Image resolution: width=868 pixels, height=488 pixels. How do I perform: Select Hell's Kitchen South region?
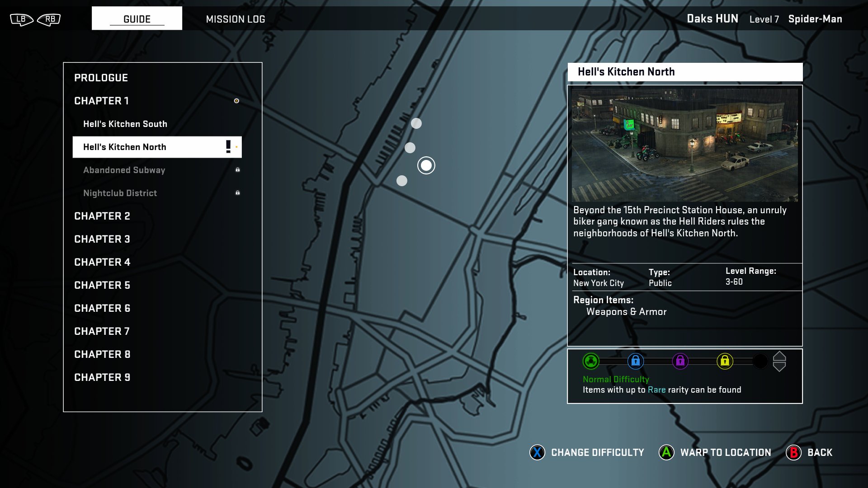pyautogui.click(x=125, y=124)
